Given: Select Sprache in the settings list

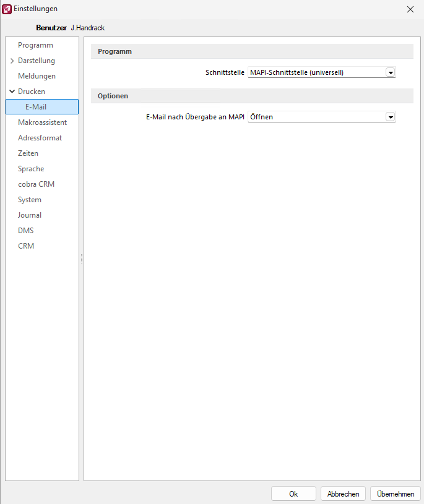Looking at the screenshot, I should pyautogui.click(x=31, y=169).
